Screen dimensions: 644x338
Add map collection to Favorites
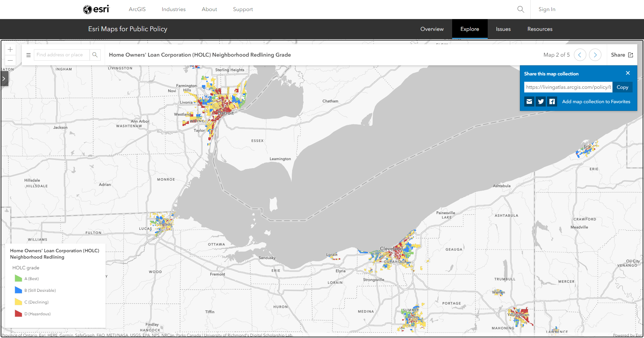pos(596,102)
